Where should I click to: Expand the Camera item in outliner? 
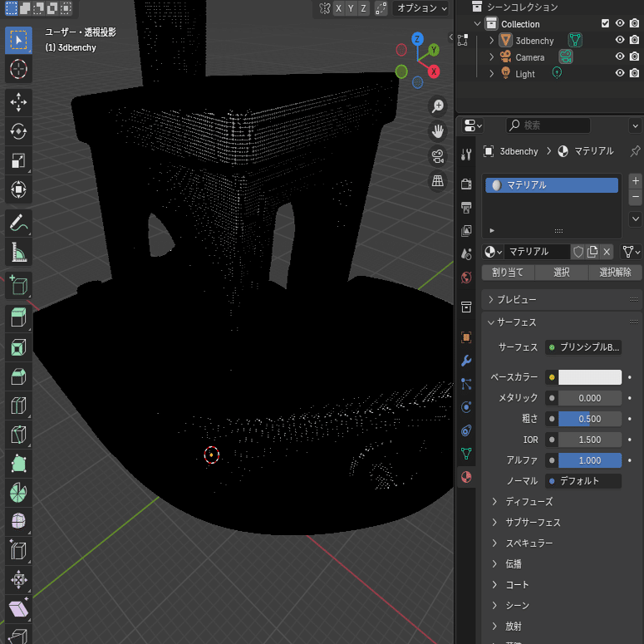[491, 57]
